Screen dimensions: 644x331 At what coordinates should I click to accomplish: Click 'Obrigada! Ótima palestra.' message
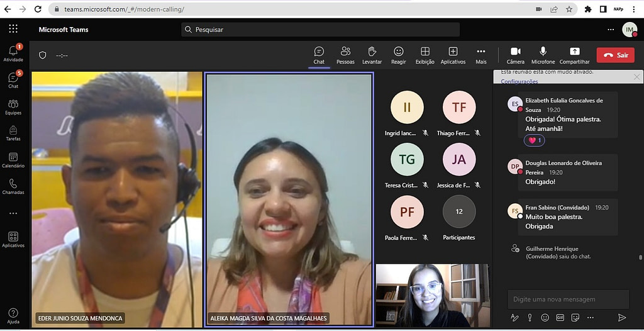(x=563, y=119)
